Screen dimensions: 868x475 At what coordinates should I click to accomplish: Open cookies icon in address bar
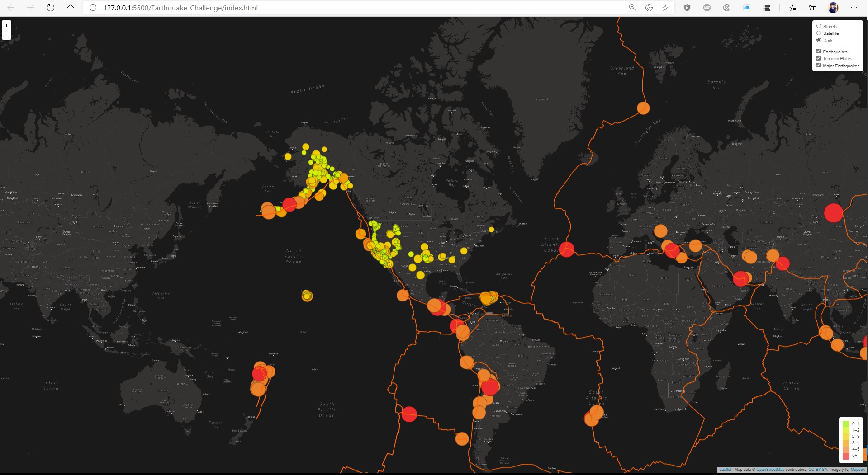(649, 8)
